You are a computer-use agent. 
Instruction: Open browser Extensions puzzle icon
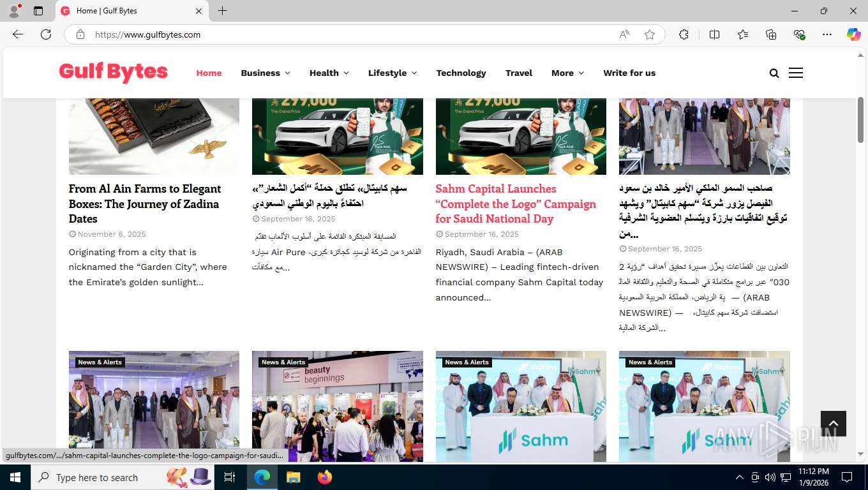pyautogui.click(x=684, y=34)
